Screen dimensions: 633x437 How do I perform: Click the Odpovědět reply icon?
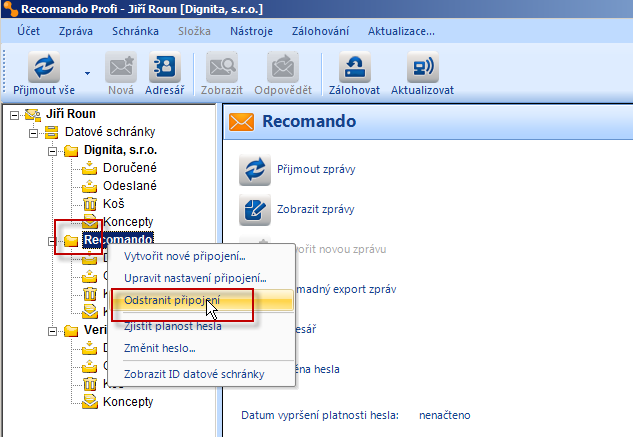tap(283, 67)
